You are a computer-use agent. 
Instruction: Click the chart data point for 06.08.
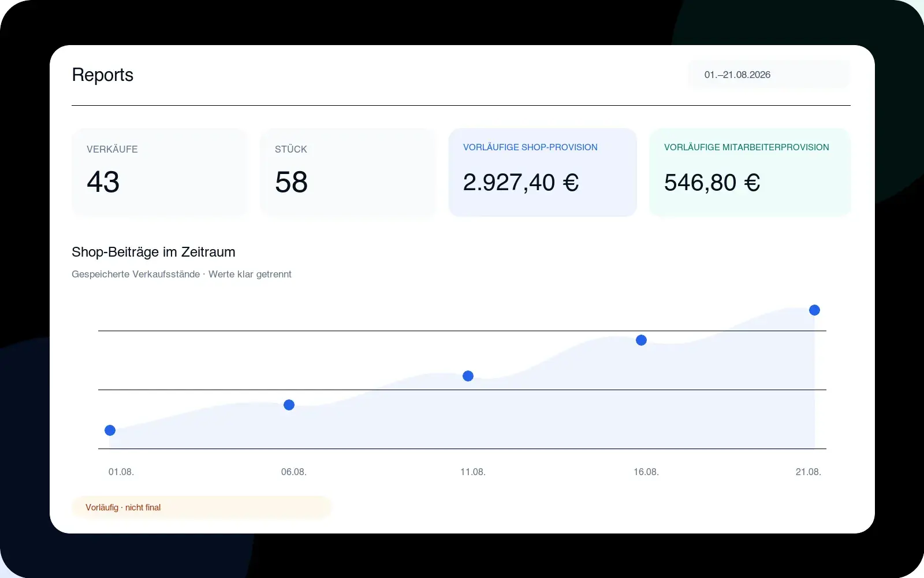(289, 405)
